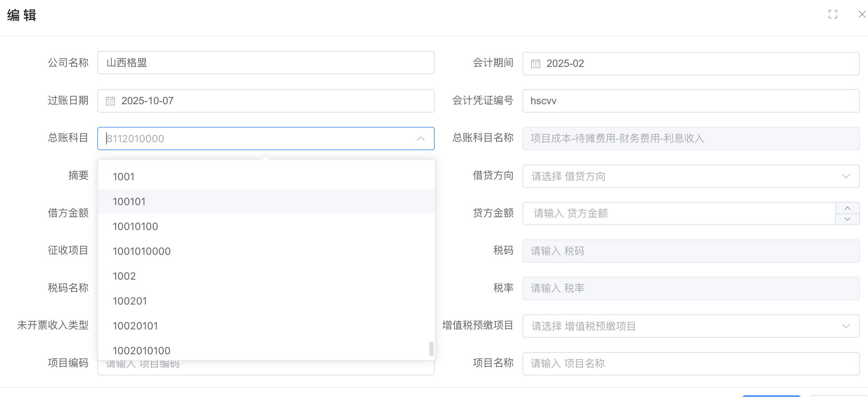Viewport: 868px width, 397px height.
Task: Click the fullscreen icon in dialog header
Action: pos(833,15)
